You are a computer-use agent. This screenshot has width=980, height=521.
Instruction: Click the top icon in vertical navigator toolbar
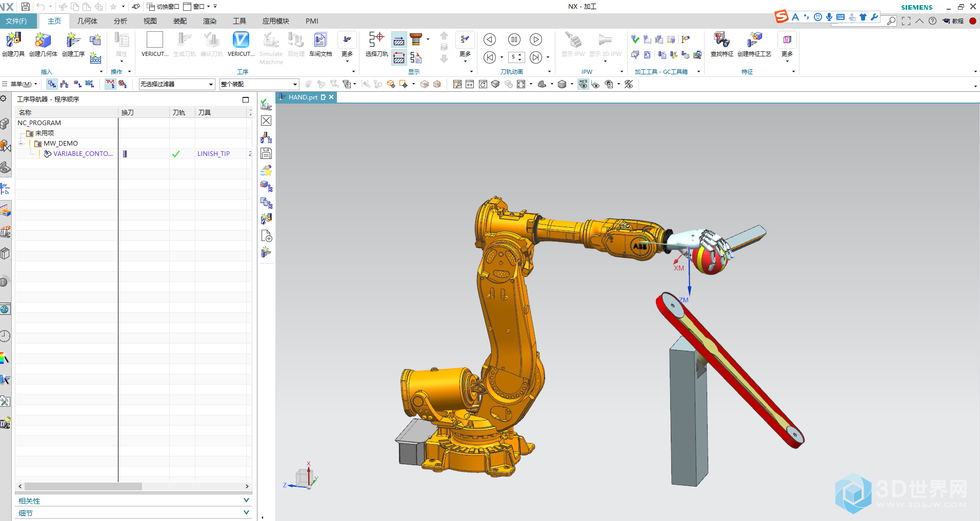[x=266, y=105]
